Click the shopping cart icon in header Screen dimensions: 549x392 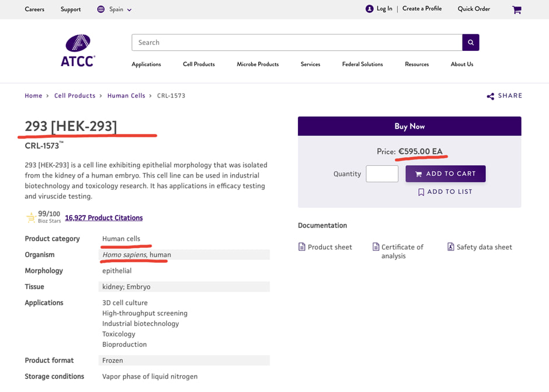[x=516, y=10]
